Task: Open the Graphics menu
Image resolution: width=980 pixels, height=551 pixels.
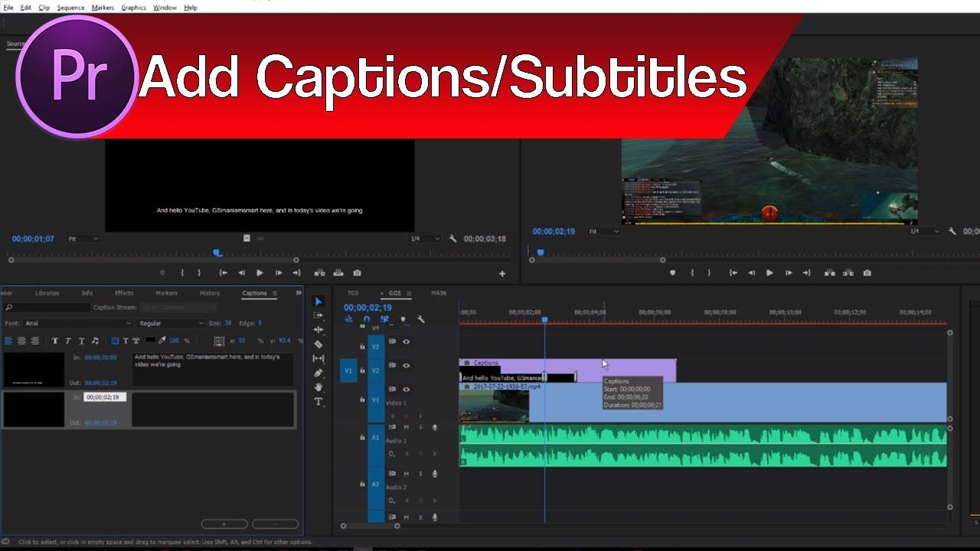Action: point(133,8)
